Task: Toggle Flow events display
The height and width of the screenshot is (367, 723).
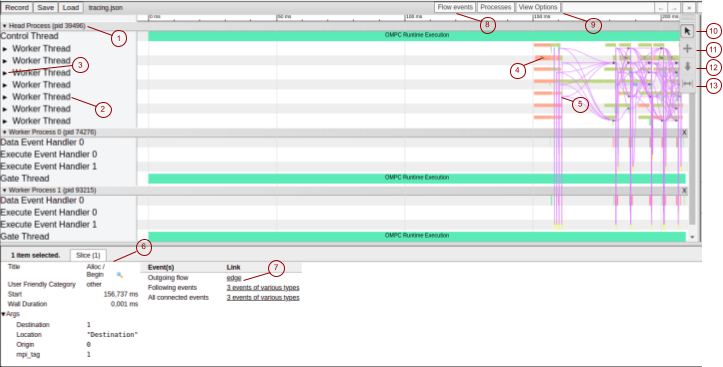Action: (x=455, y=7)
